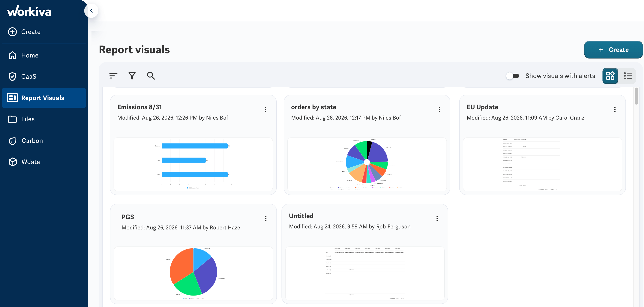Viewport: 644px width, 307px height.
Task: Click the search magnifier icon
Action: [151, 76]
